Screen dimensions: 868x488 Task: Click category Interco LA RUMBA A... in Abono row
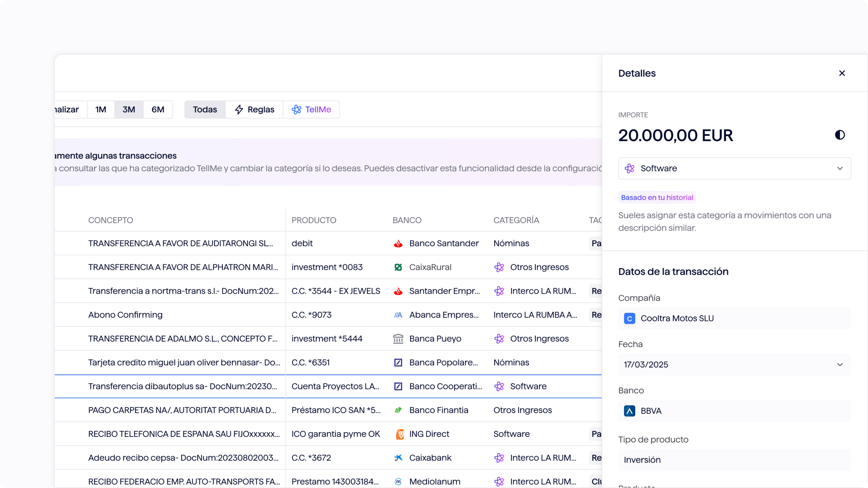535,315
